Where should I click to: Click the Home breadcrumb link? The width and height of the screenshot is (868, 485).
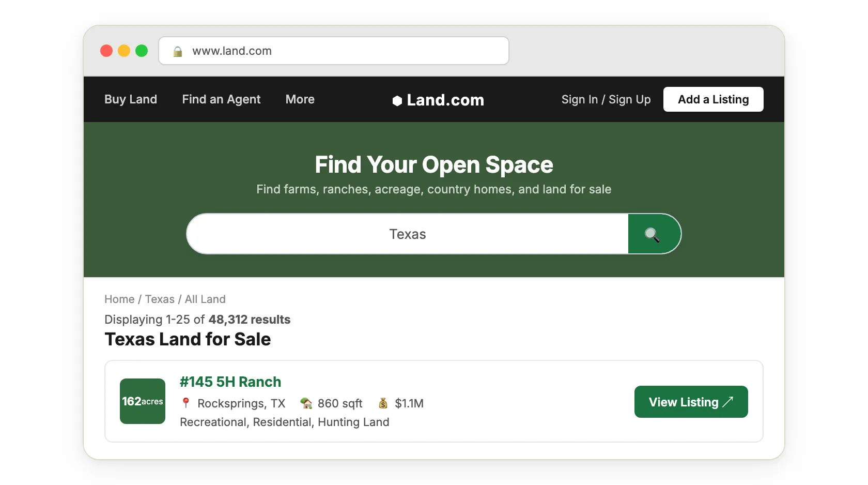tap(119, 299)
